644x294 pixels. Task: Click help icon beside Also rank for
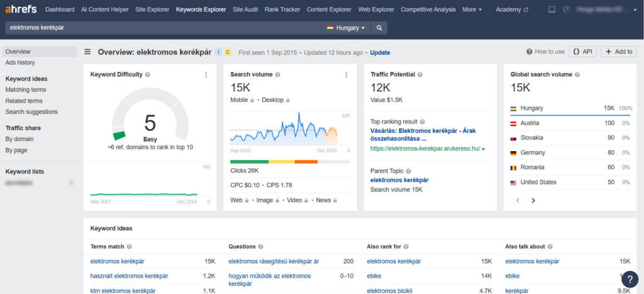[406, 247]
